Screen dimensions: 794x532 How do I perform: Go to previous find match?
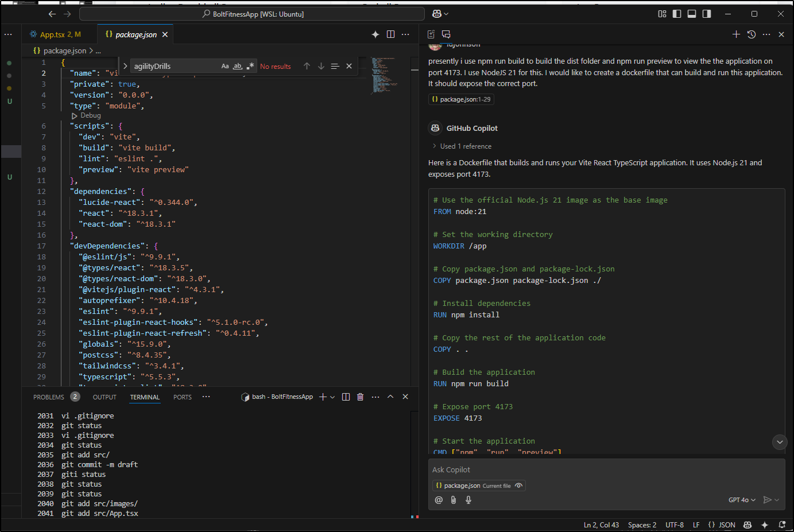pos(307,66)
